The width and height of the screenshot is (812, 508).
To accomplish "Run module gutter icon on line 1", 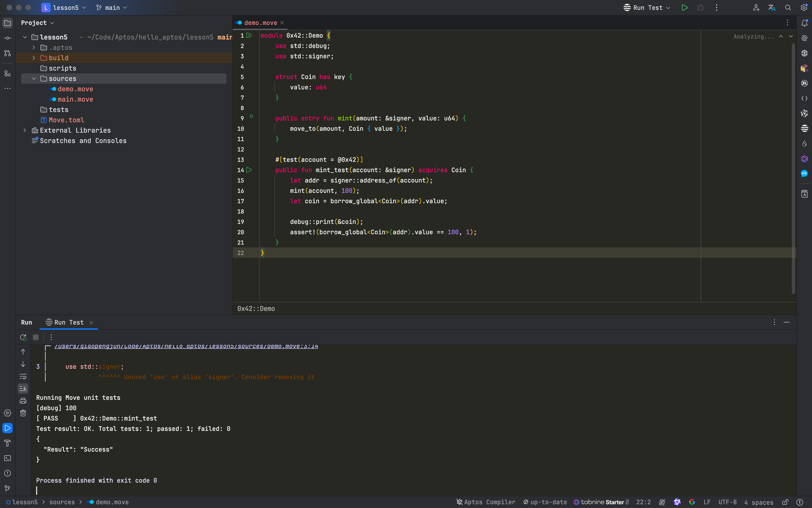I will 249,35.
